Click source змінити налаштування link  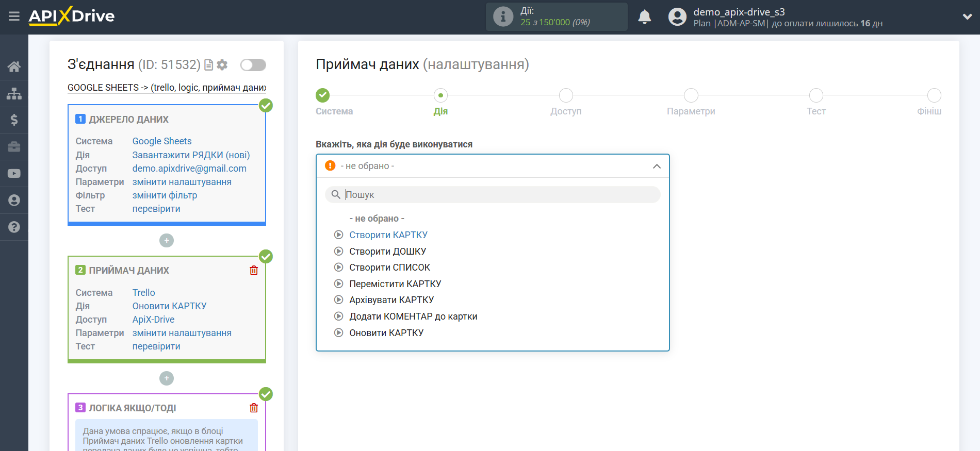pos(182,182)
